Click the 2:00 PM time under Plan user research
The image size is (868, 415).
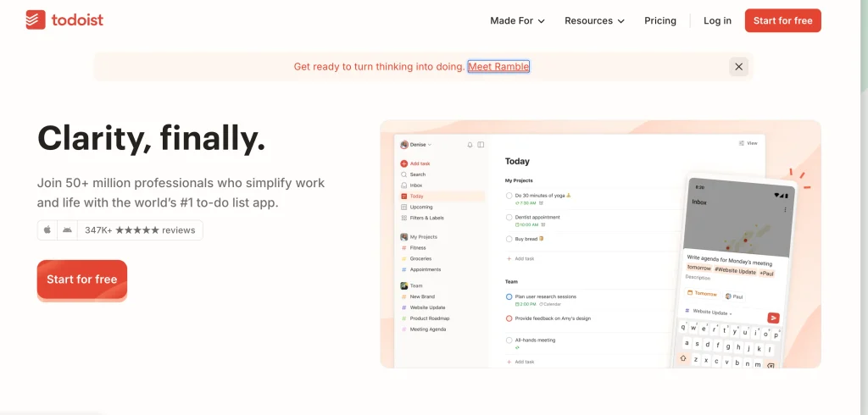526,304
